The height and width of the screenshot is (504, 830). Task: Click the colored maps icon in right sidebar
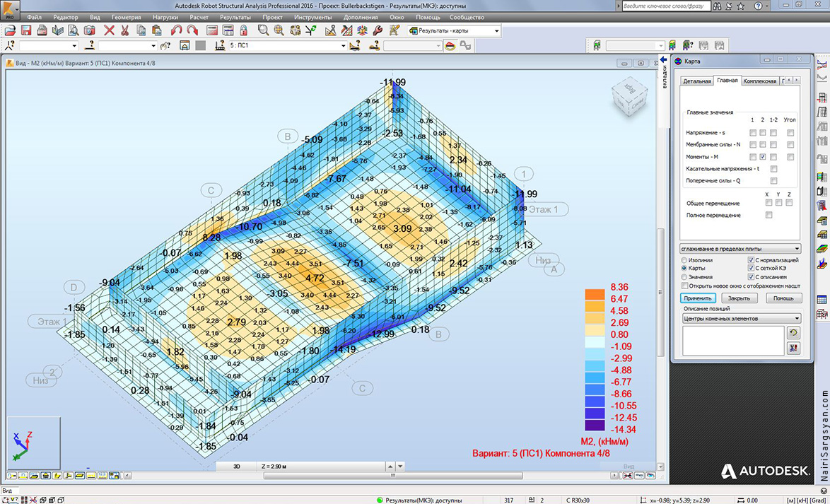click(822, 248)
